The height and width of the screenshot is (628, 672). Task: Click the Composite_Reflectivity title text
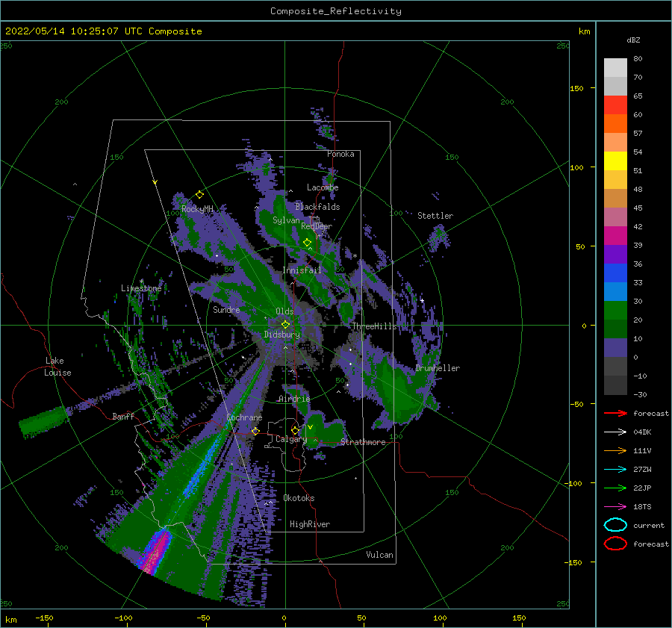pos(336,11)
